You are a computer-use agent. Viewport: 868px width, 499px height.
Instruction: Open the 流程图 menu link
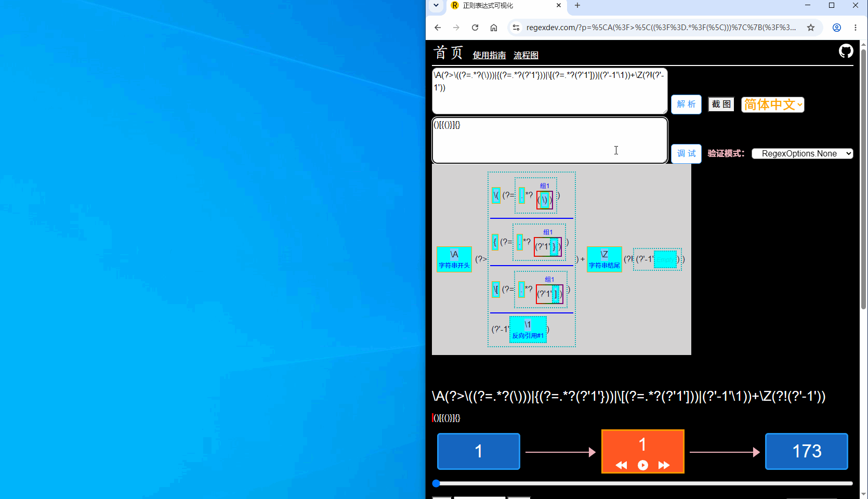point(526,55)
